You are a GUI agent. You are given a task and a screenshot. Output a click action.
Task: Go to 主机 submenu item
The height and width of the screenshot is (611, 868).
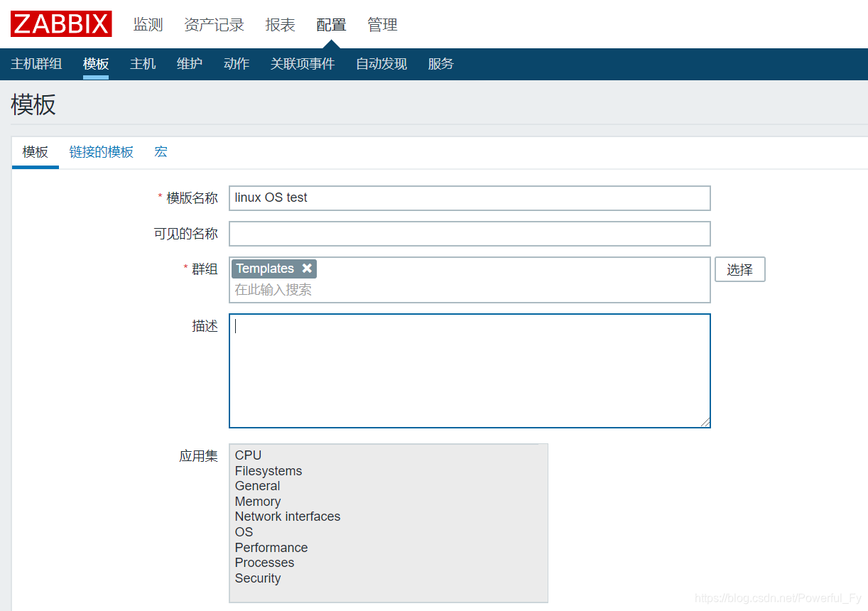point(143,64)
